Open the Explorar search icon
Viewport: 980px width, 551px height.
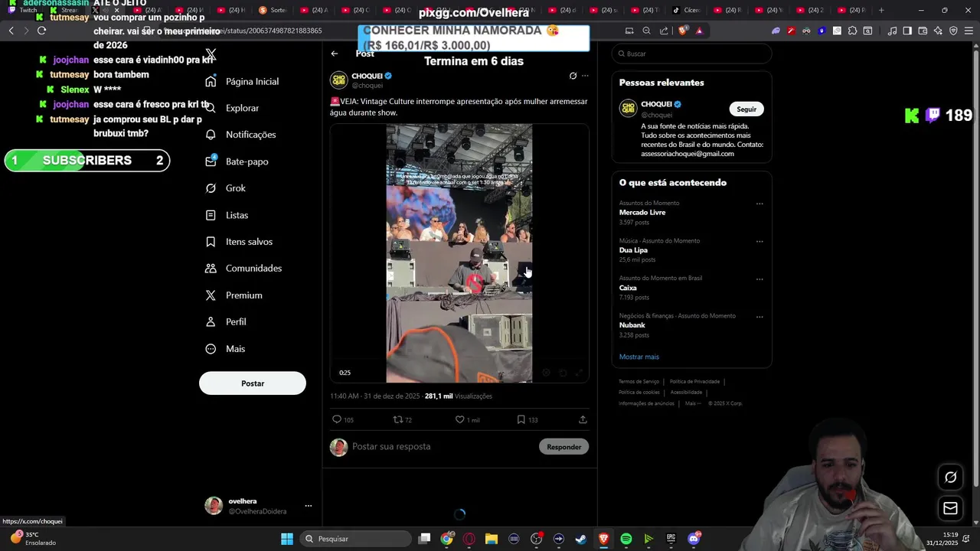211,108
